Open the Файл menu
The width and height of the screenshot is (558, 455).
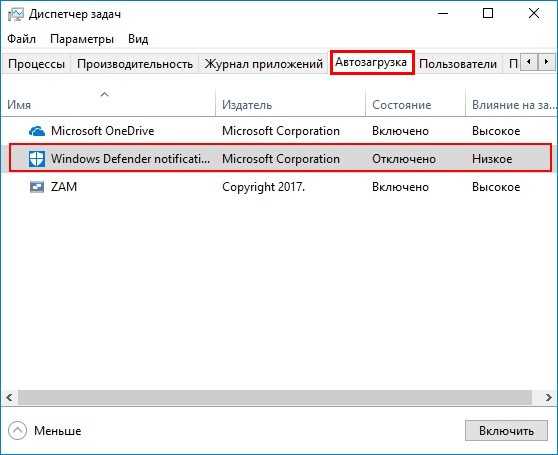(x=21, y=38)
